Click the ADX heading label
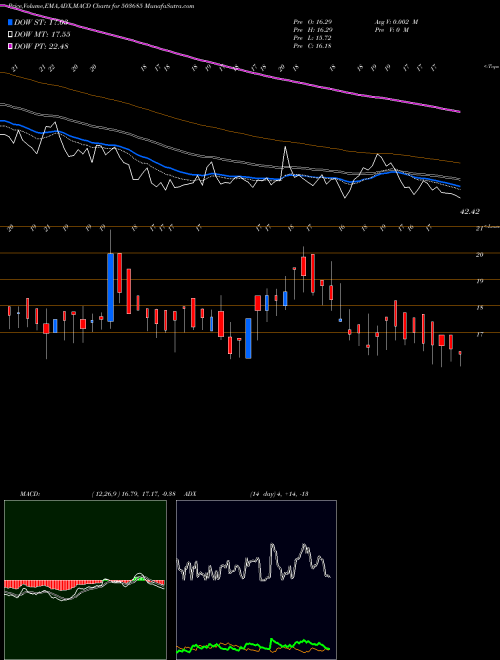 pos(191,494)
